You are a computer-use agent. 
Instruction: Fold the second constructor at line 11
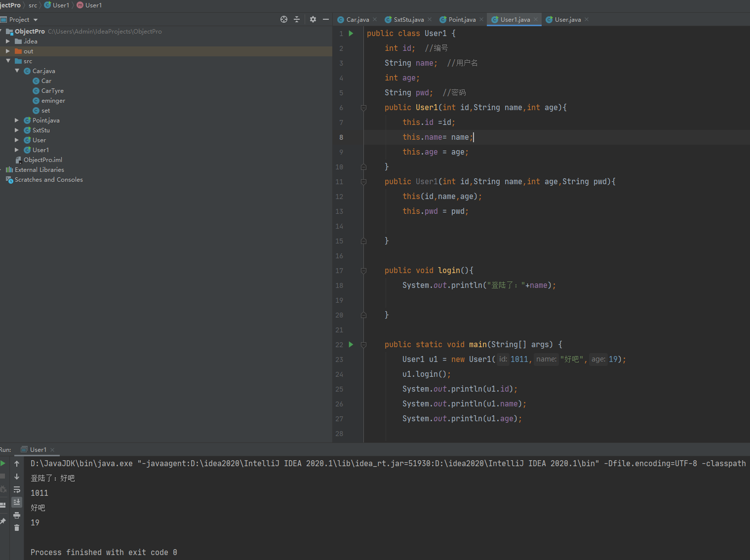point(364,182)
